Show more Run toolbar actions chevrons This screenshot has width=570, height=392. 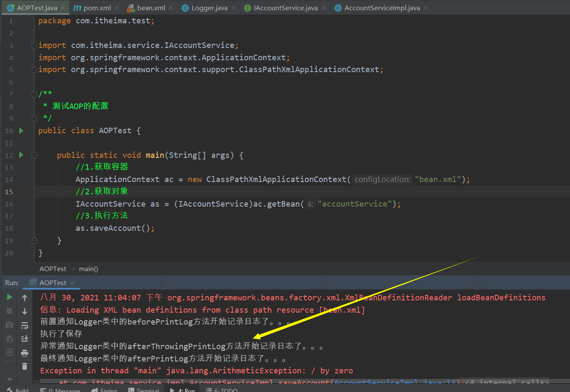[x=9, y=379]
